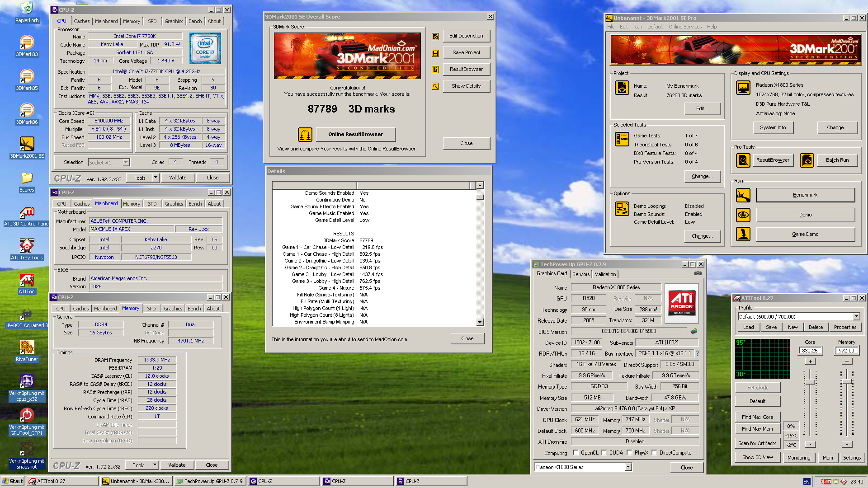This screenshot has height=488, width=868.
Task: Increase memory clock with plus button
Action: [x=847, y=361]
